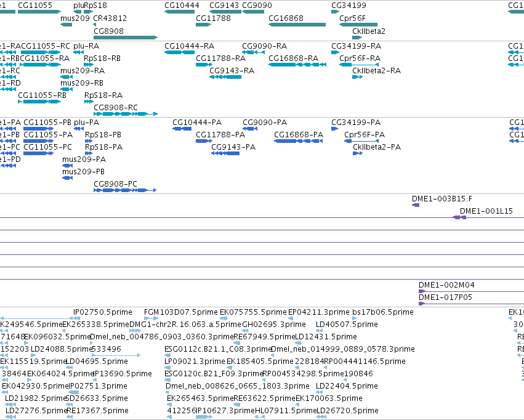Open the EK075755.5prime EST label
This screenshot has width=524, height=420.
pyautogui.click(x=253, y=312)
